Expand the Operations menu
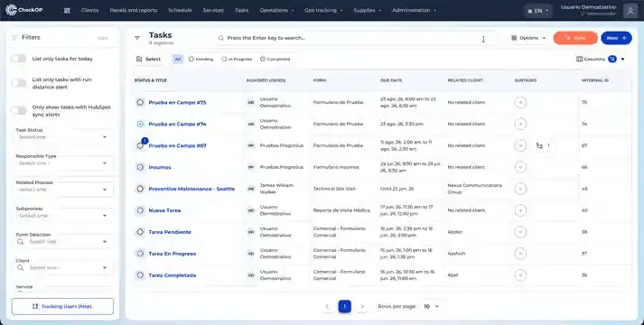Viewport: 644px width, 325px height. click(276, 10)
